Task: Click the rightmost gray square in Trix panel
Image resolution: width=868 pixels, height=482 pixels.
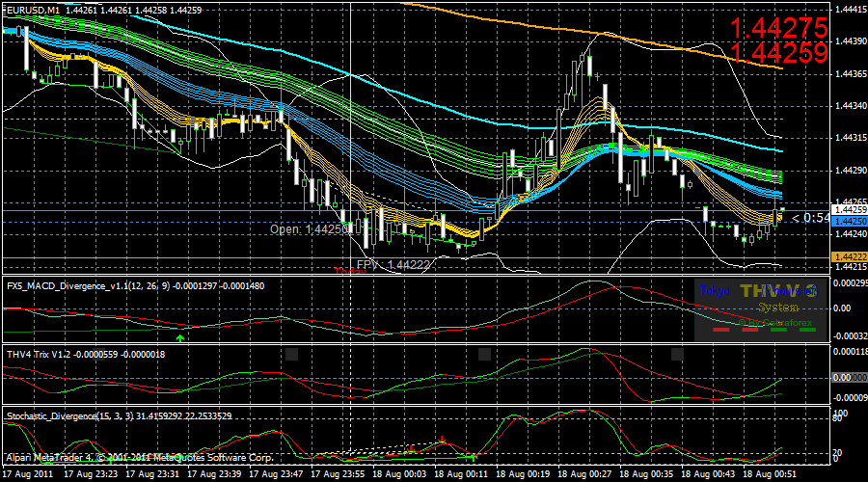Action: [x=677, y=354]
